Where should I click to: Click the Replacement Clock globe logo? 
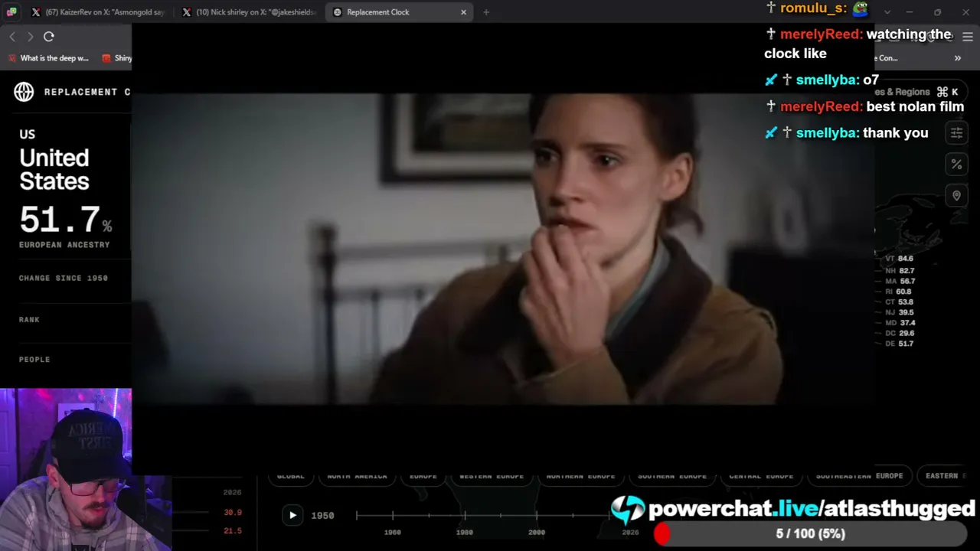[x=24, y=92]
